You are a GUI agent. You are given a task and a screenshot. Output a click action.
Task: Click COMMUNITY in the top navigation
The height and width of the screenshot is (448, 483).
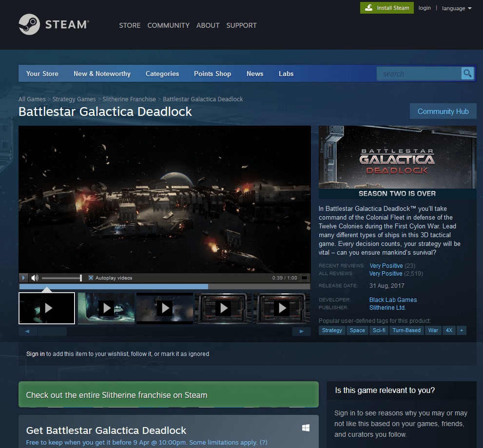tap(168, 25)
